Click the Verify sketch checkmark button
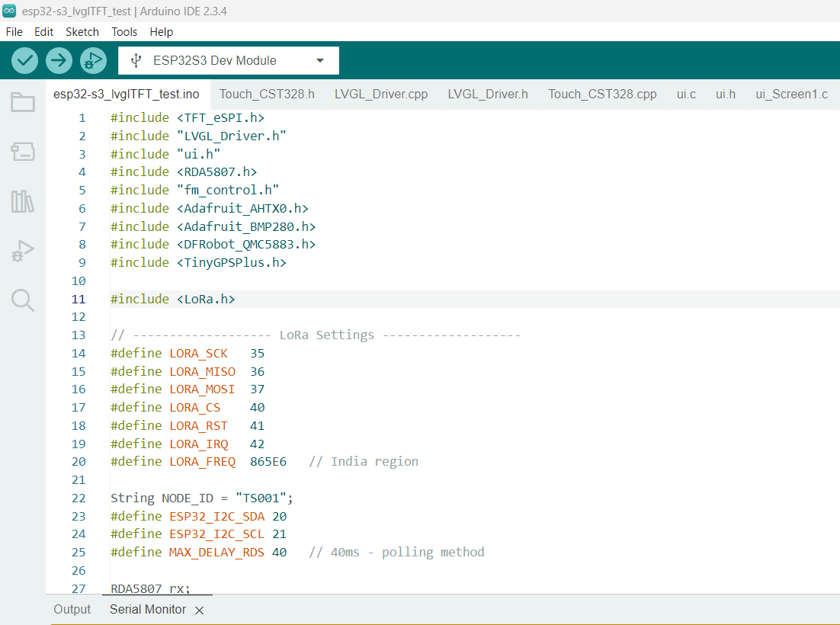This screenshot has width=840, height=625. 24,60
